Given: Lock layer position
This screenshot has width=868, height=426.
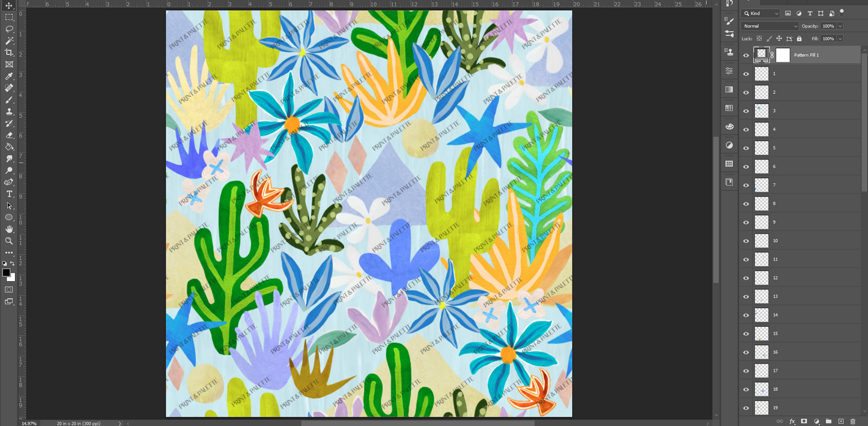Looking at the screenshot, I should [x=779, y=38].
